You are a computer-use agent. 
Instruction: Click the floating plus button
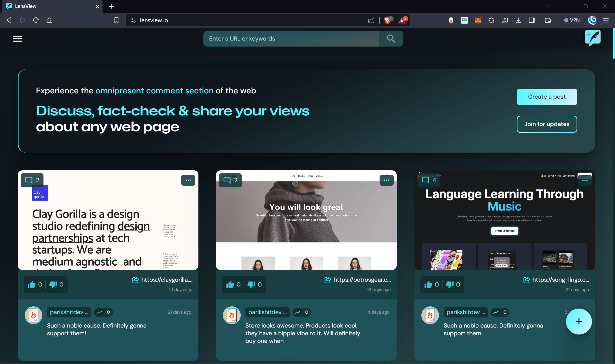click(579, 321)
